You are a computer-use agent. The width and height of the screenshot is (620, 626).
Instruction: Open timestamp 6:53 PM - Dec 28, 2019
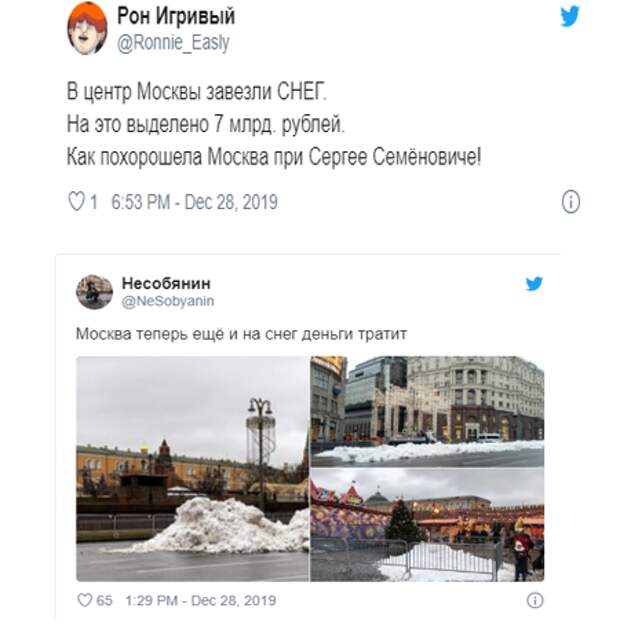tap(194, 202)
